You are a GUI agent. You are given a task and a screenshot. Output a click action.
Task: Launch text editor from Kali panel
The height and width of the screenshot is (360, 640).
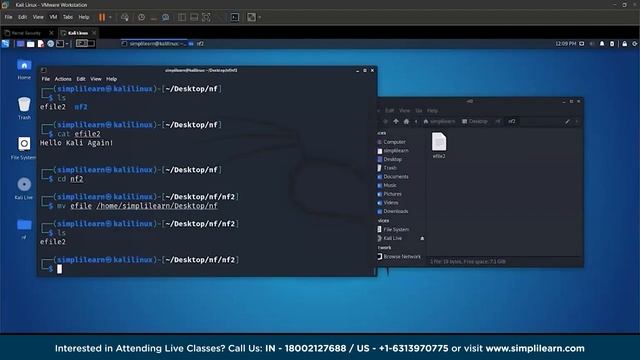(41, 44)
